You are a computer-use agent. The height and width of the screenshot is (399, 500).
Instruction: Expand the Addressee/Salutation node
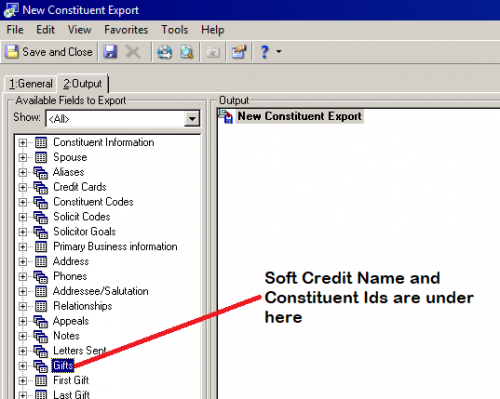tap(22, 291)
